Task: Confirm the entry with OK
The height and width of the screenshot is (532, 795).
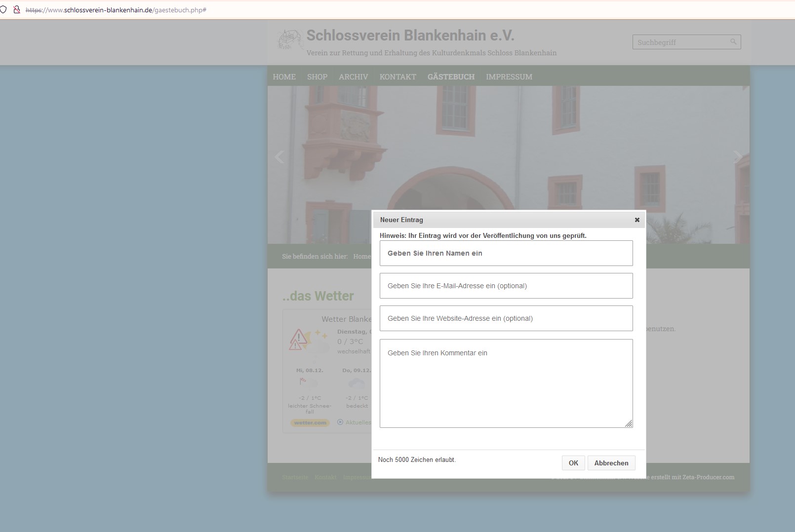Action: click(573, 463)
